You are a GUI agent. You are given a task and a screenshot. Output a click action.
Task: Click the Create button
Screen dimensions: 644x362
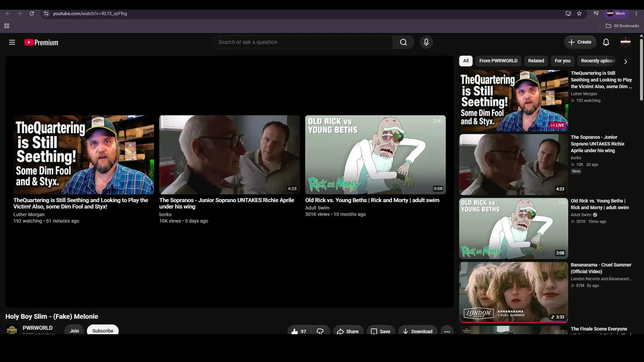point(580,42)
